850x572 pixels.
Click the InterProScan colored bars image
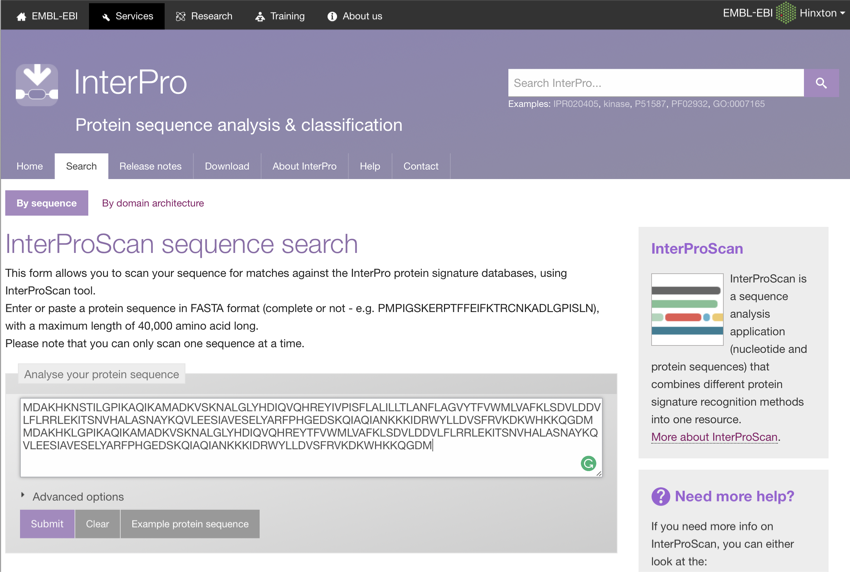[x=687, y=309]
